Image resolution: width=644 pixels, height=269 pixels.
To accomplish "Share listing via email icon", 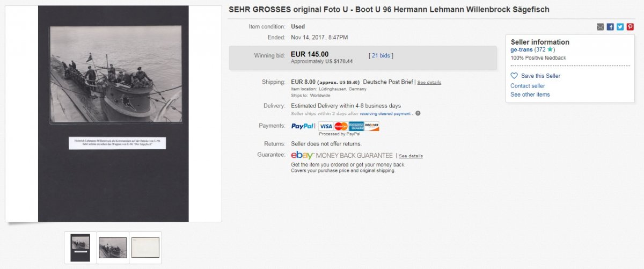I will pos(600,27).
